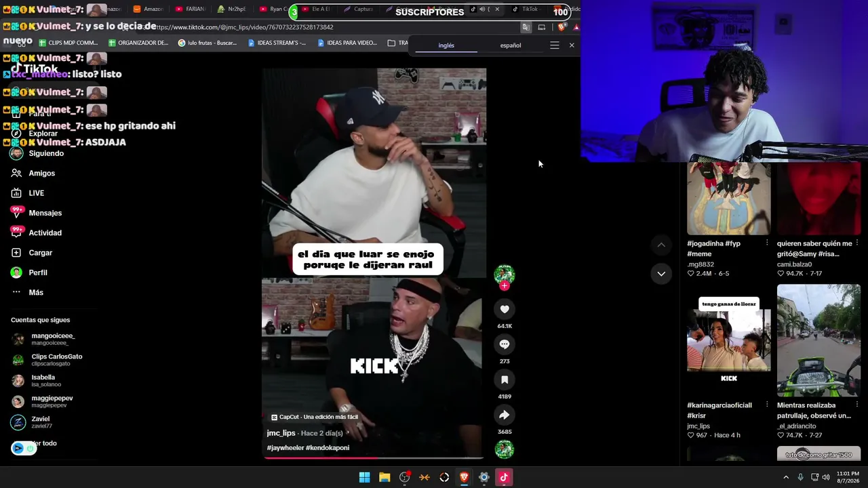Screen dimensions: 868x488
Task: Save the video with the bookmark icon
Action: (505, 380)
